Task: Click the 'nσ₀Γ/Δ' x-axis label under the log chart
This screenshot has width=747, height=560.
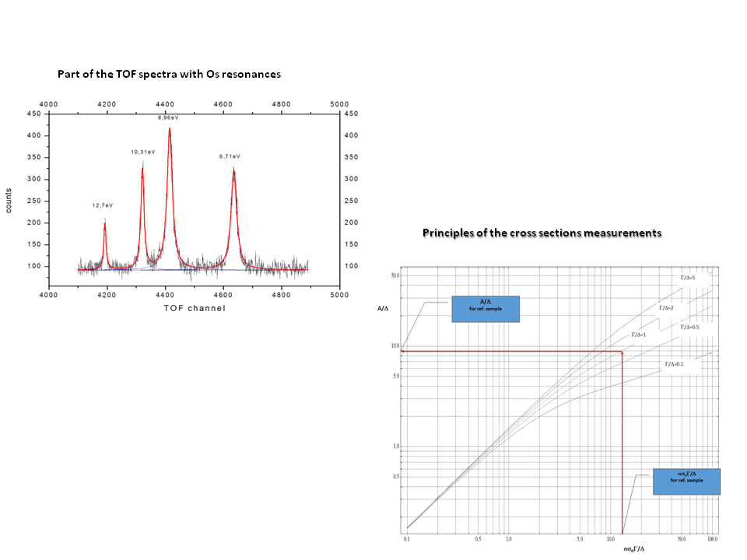Action: click(x=632, y=549)
